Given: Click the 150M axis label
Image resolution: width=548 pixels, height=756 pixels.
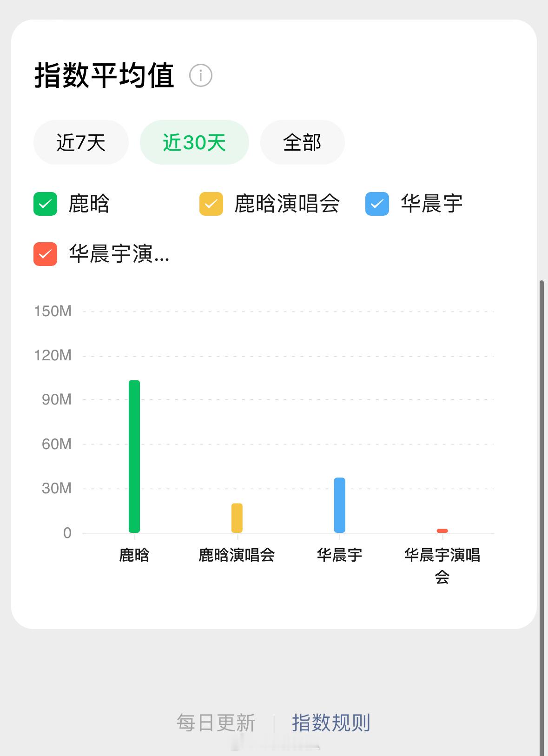Looking at the screenshot, I should (x=53, y=311).
